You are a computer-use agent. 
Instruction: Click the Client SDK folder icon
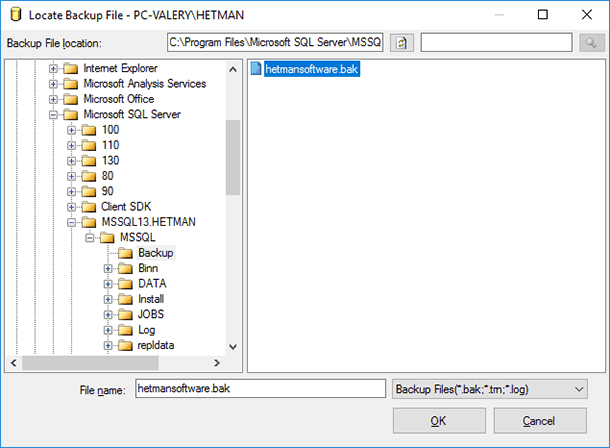(89, 206)
